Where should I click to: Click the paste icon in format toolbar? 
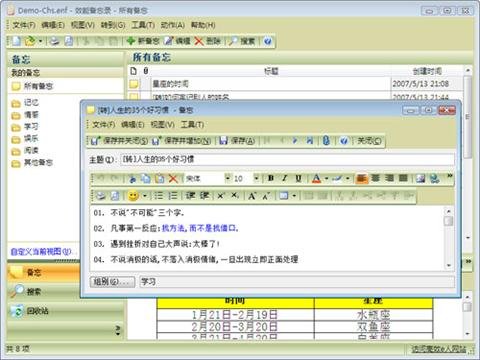click(x=160, y=179)
